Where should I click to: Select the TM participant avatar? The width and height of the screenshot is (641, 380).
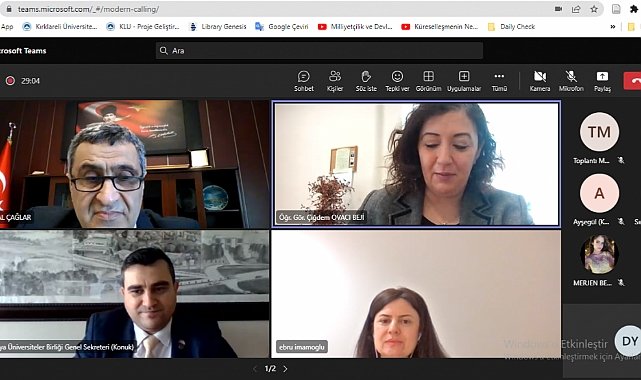(599, 132)
